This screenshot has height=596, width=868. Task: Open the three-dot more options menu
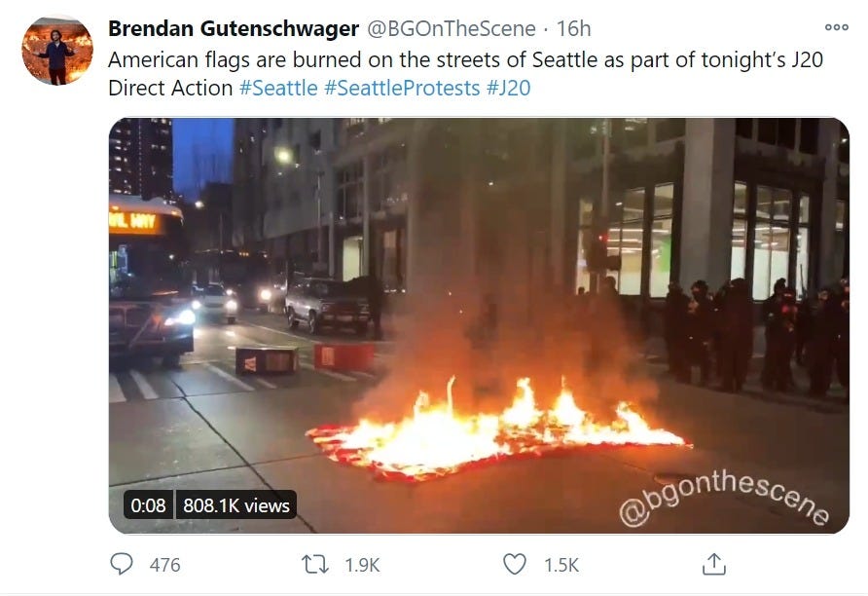[836, 27]
